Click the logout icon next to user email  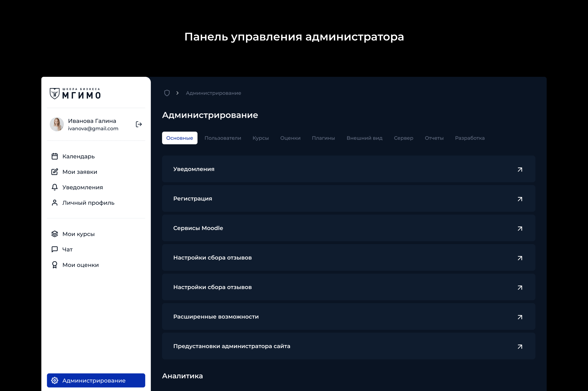(x=139, y=124)
